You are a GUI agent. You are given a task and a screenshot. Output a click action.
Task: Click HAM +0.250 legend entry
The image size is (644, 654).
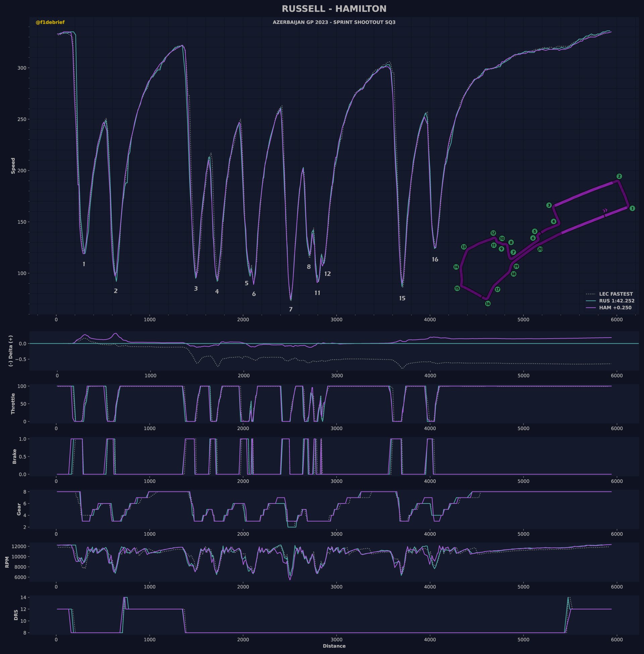tap(615, 308)
